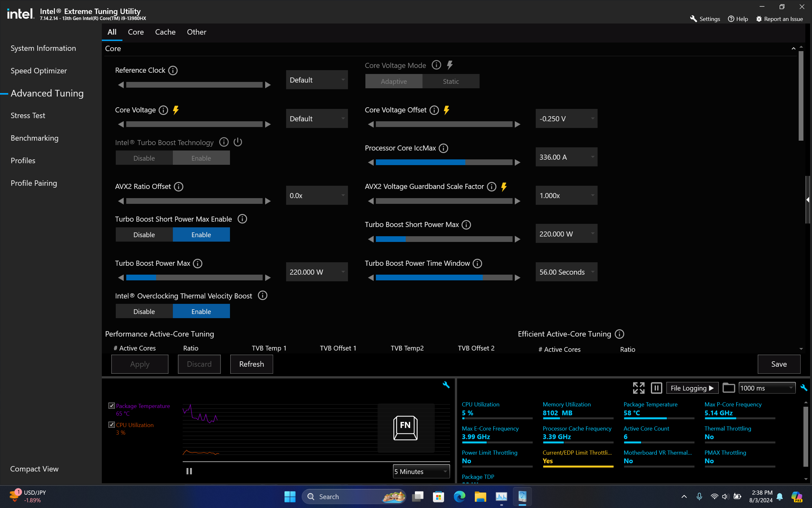View Turbo Boost Power Time Window info

(x=477, y=264)
